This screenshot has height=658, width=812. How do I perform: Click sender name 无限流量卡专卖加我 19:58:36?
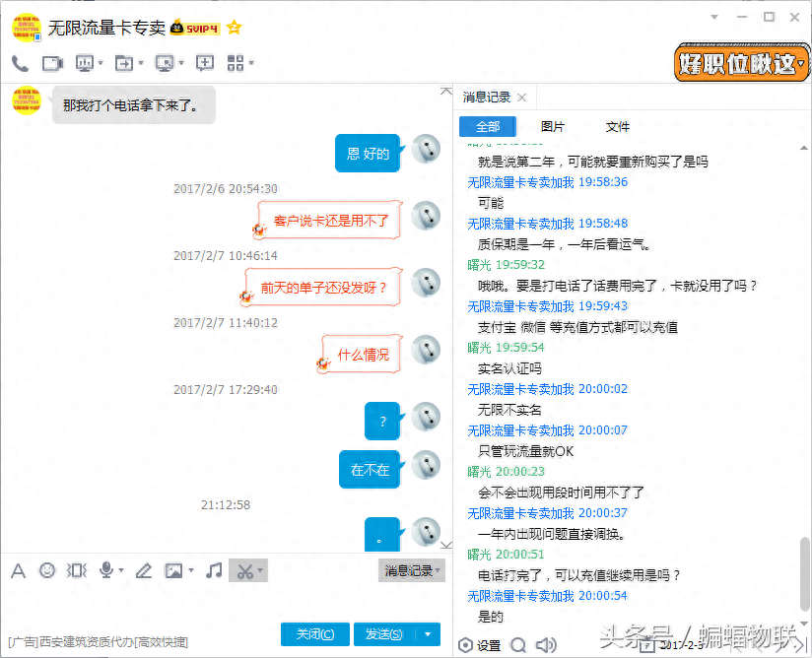click(x=547, y=182)
